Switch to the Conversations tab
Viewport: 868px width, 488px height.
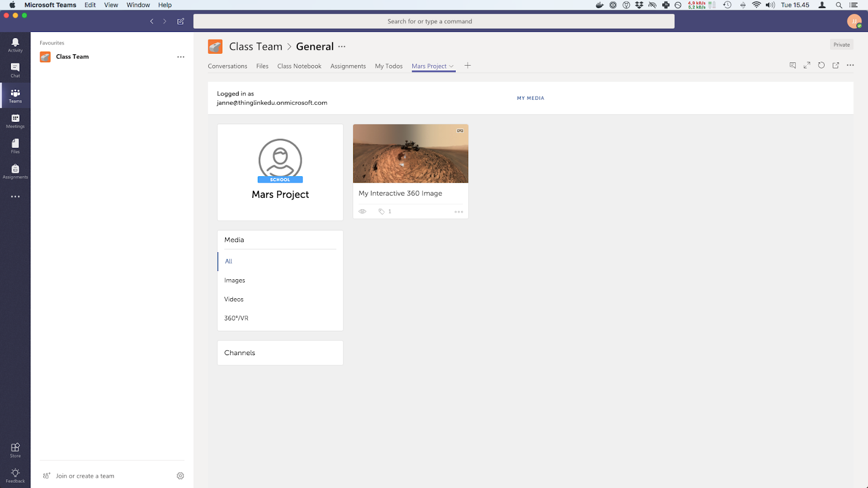[x=227, y=66]
